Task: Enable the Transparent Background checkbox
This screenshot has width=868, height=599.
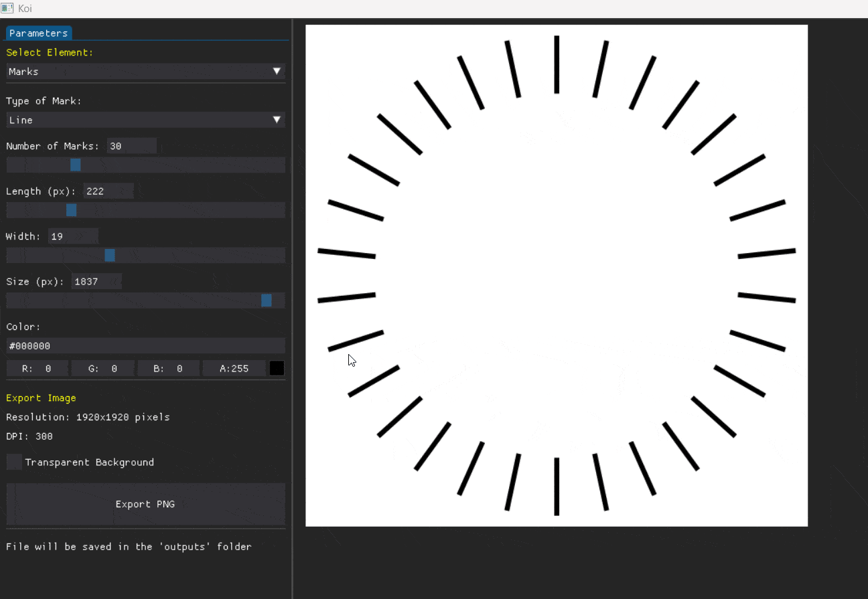Action: (14, 462)
